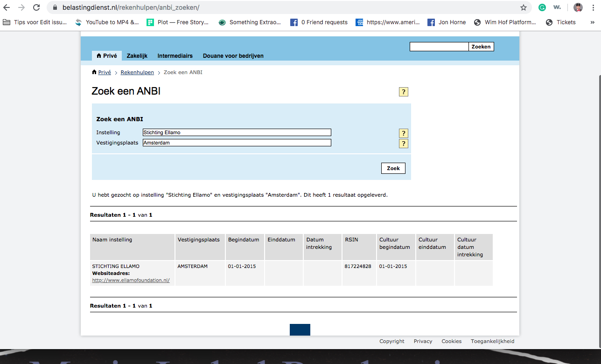The width and height of the screenshot is (601, 364).
Task: Click the 'Naam instelling' column header
Action: pos(133,247)
